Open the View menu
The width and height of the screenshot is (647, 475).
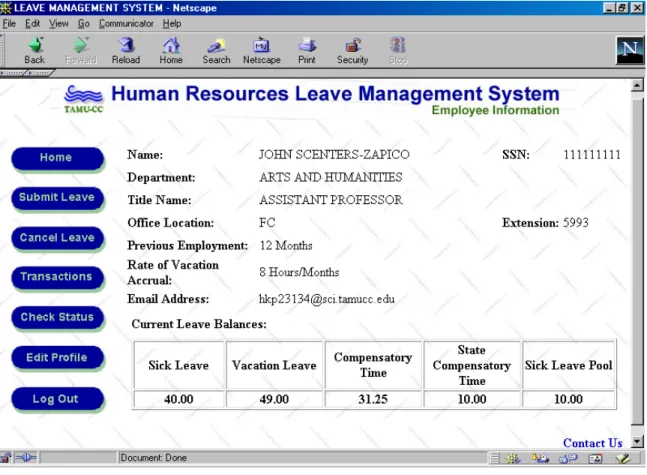59,24
